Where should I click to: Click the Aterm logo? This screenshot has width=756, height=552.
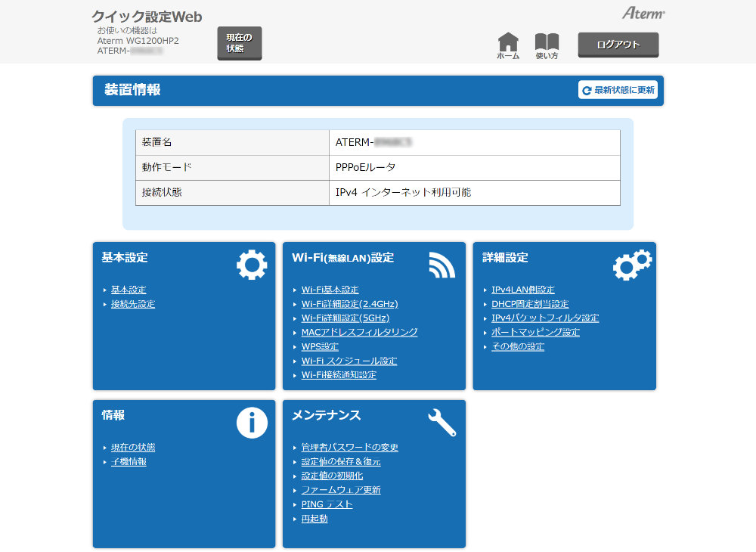click(x=643, y=13)
